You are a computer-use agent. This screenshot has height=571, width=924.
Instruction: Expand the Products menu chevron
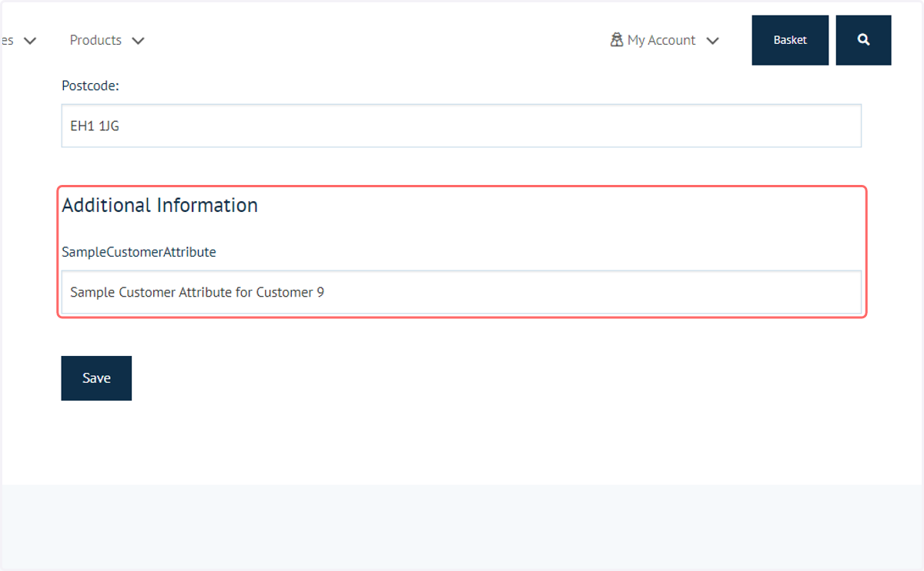(x=138, y=41)
